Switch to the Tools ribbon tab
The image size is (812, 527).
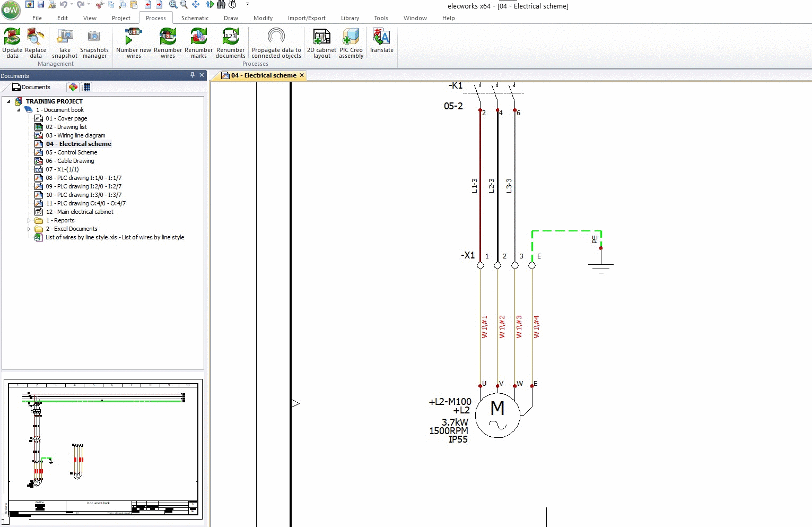381,18
